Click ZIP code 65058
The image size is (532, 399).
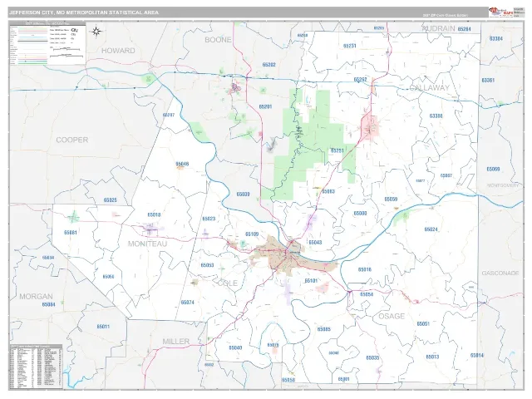point(288,380)
